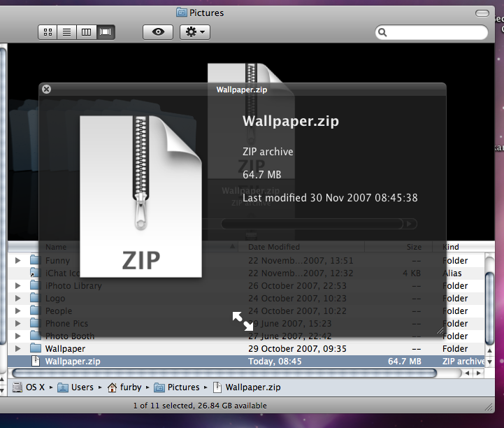The image size is (504, 428).
Task: Expand the People folder
Action: pyautogui.click(x=18, y=311)
